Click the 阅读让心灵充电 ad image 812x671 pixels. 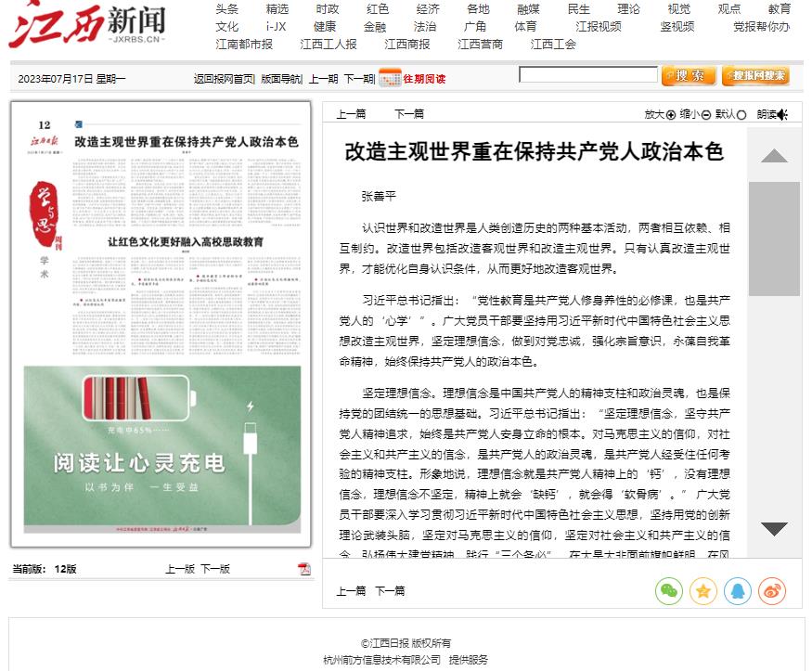tap(162, 449)
